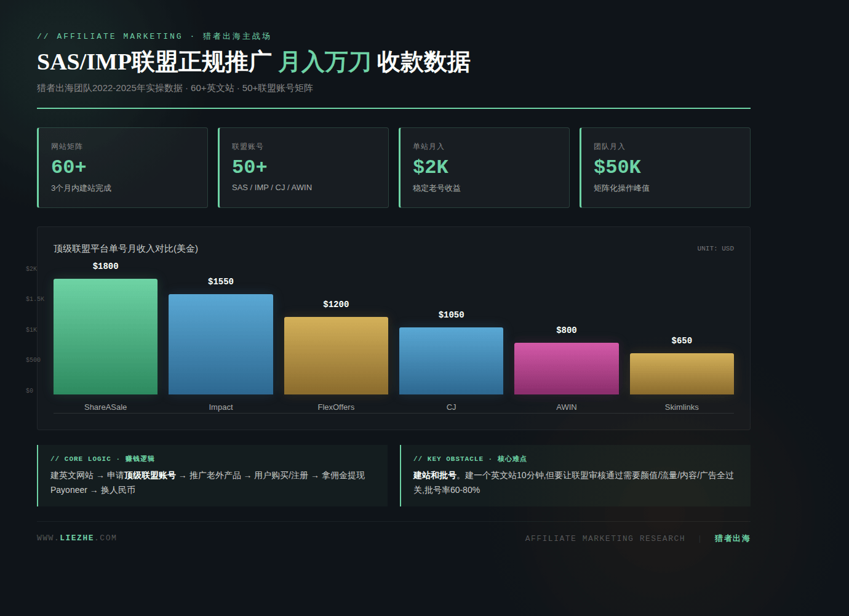The height and width of the screenshot is (616, 849).
Task: Click the CJ $1050 bar
Action: (x=451, y=361)
